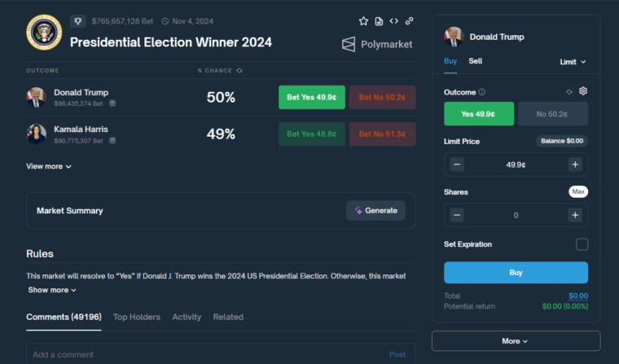Copy the market link icon
Screen dimensions: 619x364
point(409,21)
